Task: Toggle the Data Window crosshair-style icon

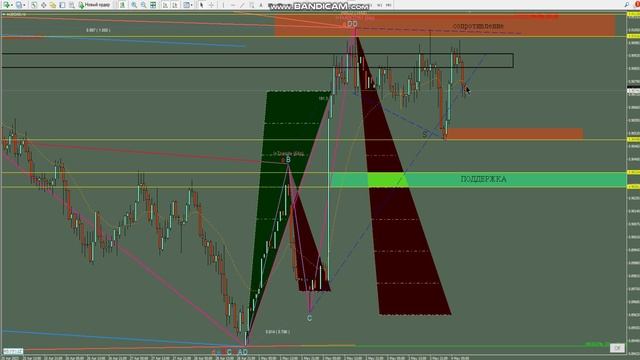Action: (43, 5)
